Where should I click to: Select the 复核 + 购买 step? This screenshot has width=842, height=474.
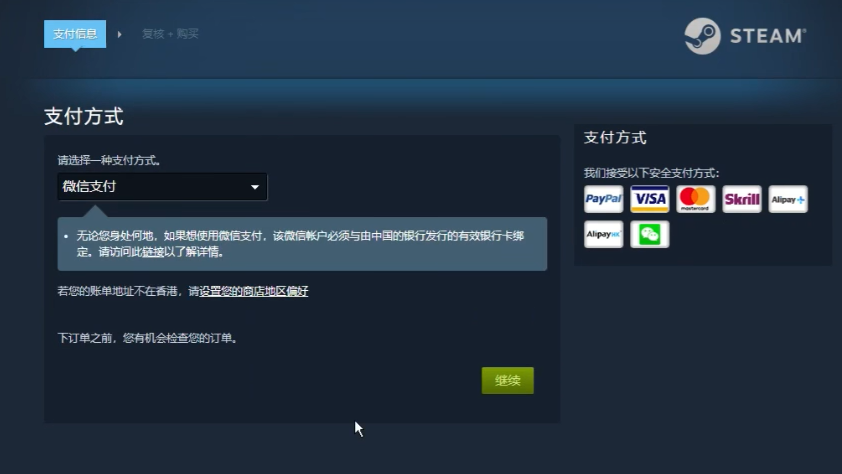click(170, 34)
